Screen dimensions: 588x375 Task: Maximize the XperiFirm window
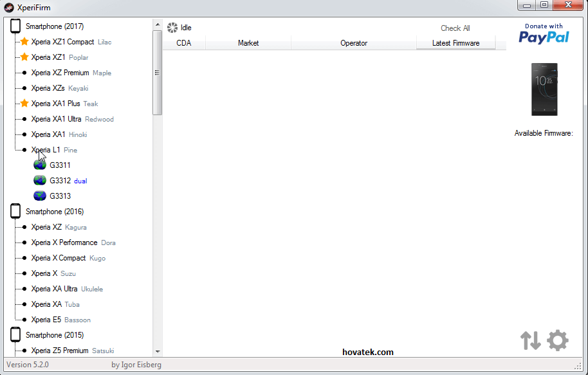(544, 5)
